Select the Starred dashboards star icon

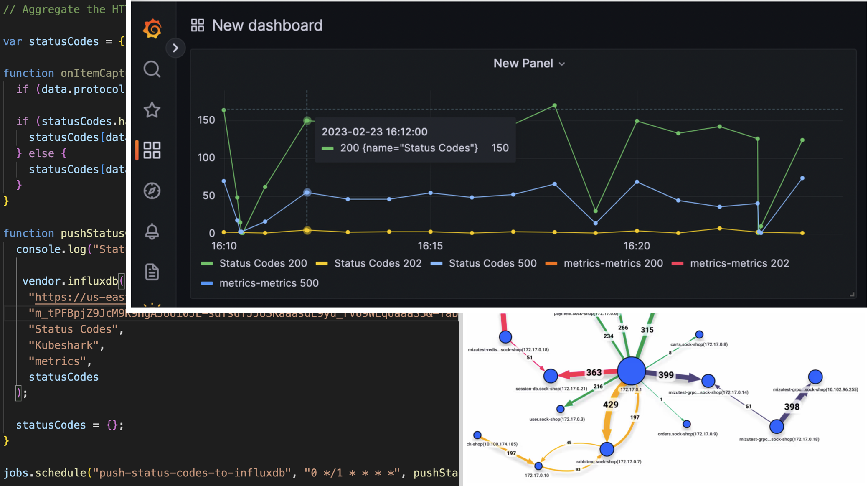pyautogui.click(x=152, y=110)
